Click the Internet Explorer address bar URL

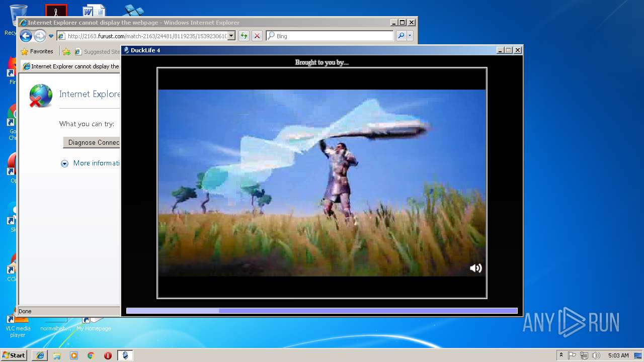pyautogui.click(x=146, y=36)
